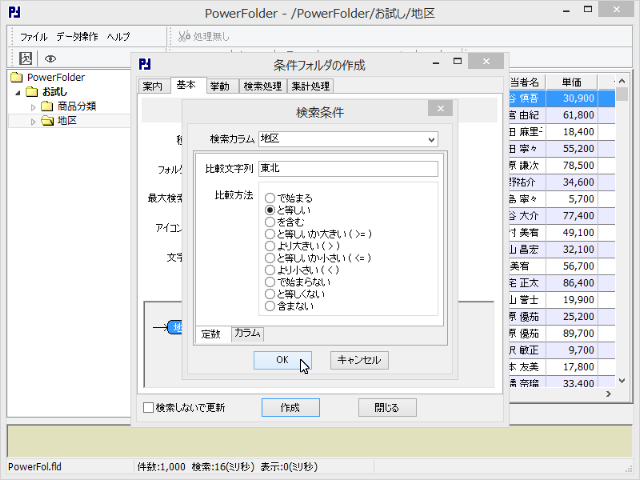The width and height of the screenshot is (640, 480).
Task: Open the 検索カラム dropdown
Action: coord(431,140)
